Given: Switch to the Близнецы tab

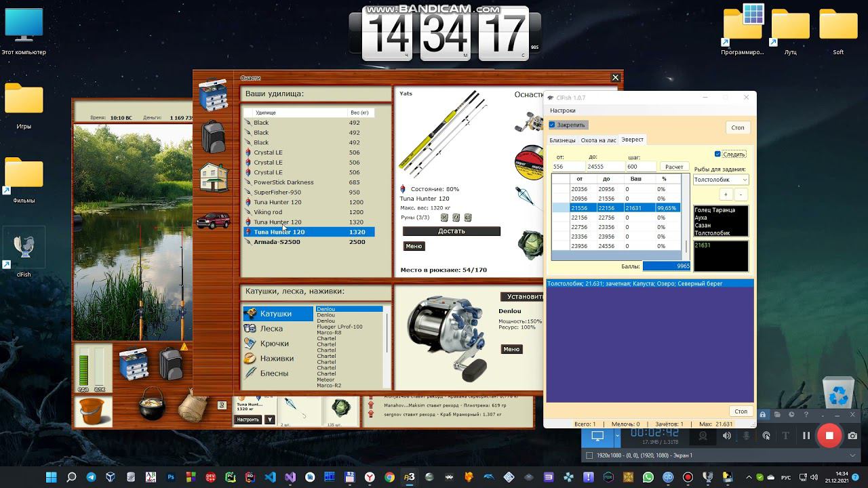Looking at the screenshot, I should click(x=562, y=140).
